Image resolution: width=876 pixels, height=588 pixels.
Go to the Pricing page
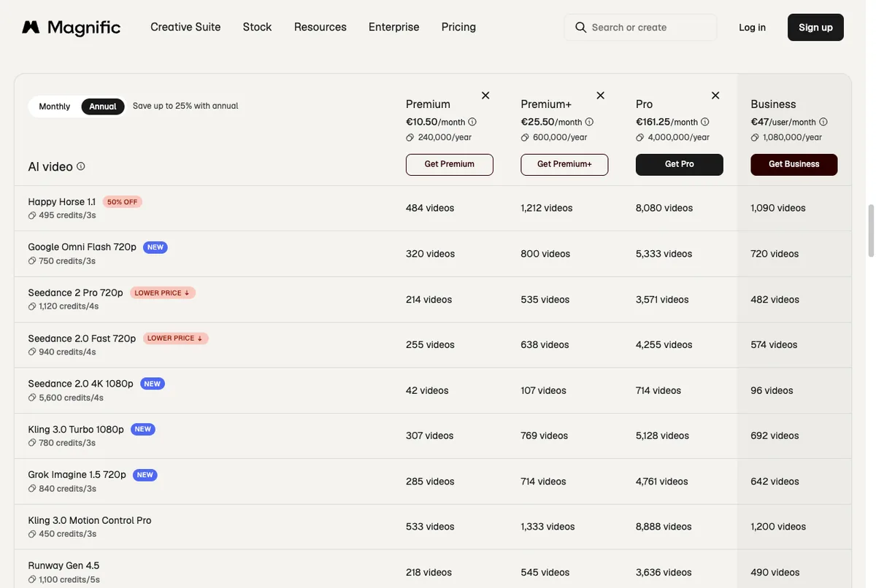(458, 27)
